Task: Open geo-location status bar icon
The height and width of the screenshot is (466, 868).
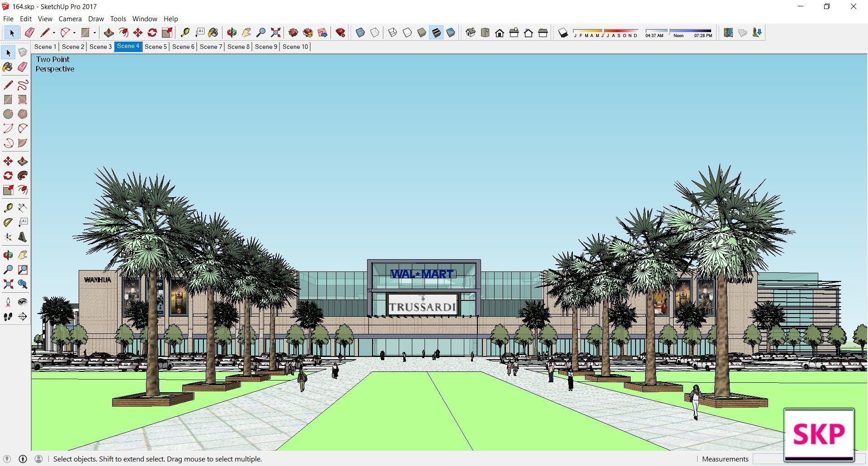Action: 7,459
